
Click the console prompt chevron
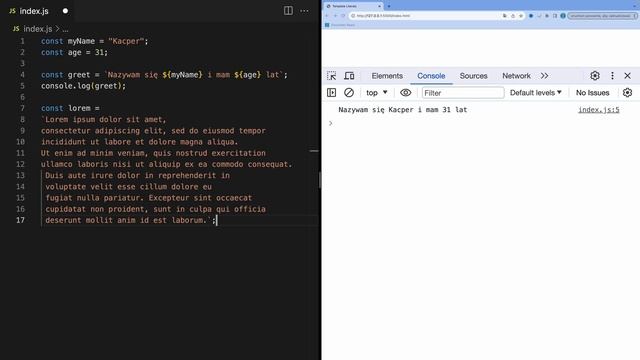click(331, 123)
